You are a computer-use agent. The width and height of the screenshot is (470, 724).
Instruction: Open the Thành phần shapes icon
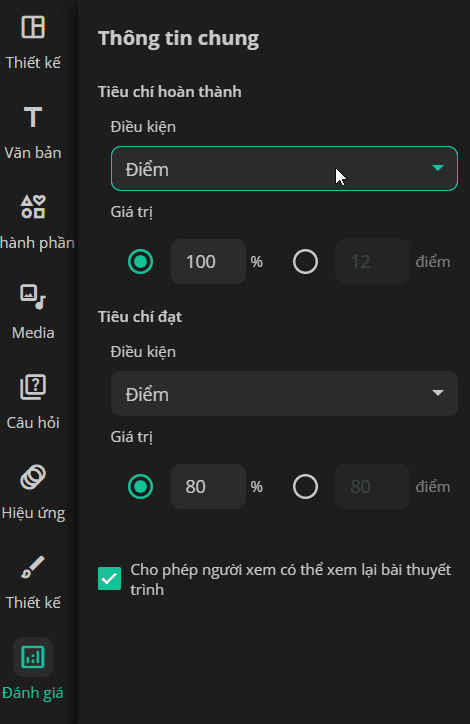[x=33, y=206]
